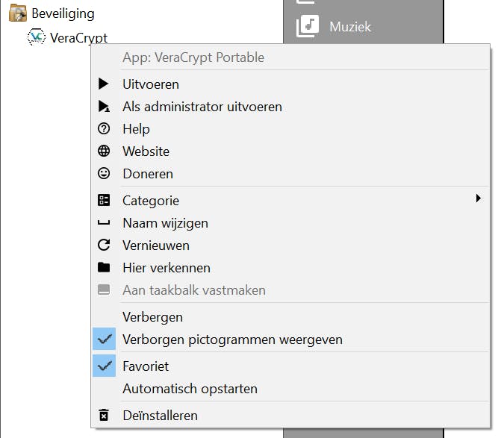Open the Muziek folder button
Image resolution: width=504 pixels, height=438 pixels.
pos(349,27)
